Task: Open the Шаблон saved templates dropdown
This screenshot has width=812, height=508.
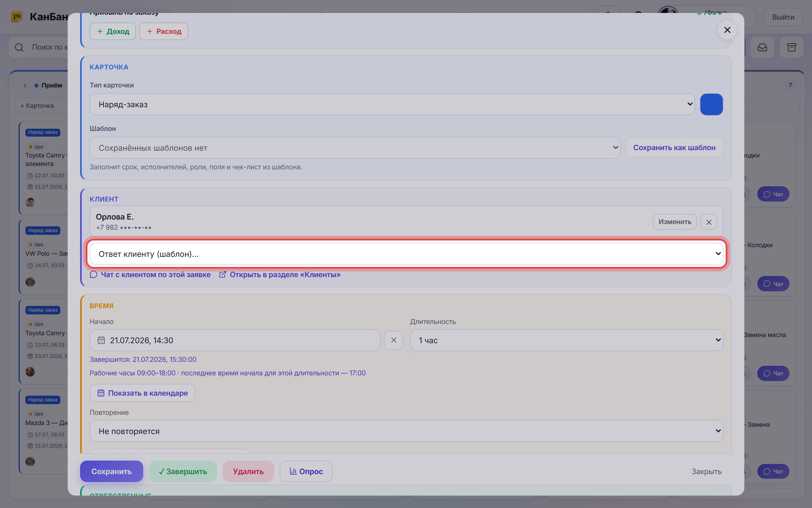Action: pyautogui.click(x=355, y=148)
